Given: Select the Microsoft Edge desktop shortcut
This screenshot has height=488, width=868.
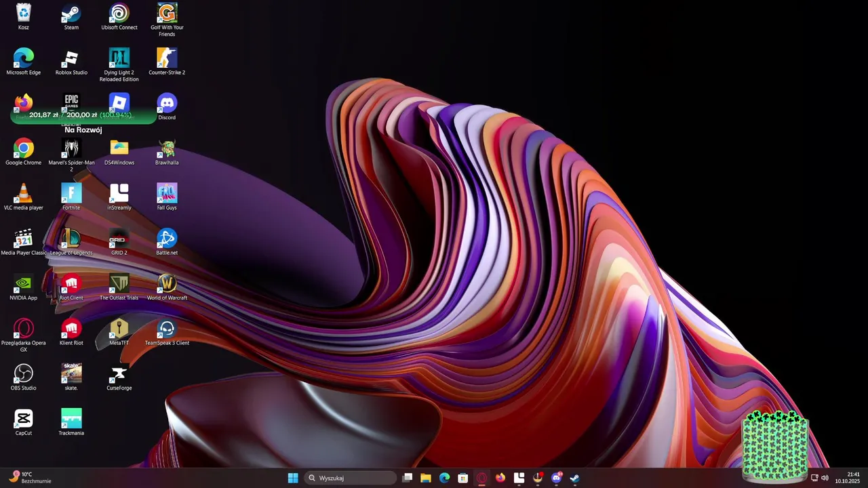Looking at the screenshot, I should pos(24,62).
